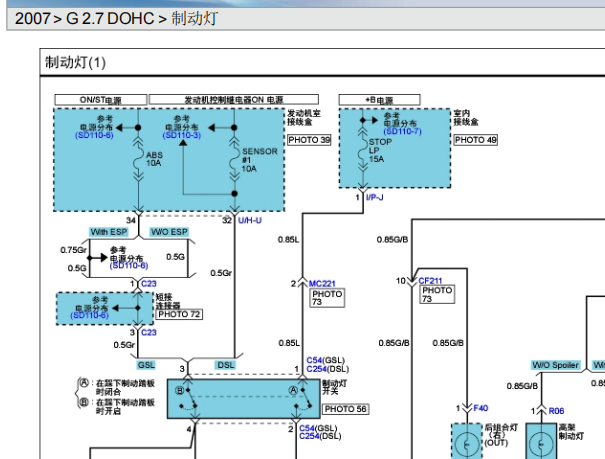
Task: Click the 'SENSOR #1 10A' fuse label
Action: click(x=260, y=160)
